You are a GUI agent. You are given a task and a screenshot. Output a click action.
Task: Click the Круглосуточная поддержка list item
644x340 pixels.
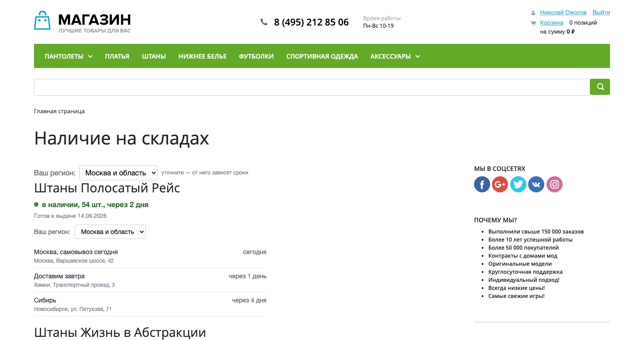(x=525, y=272)
